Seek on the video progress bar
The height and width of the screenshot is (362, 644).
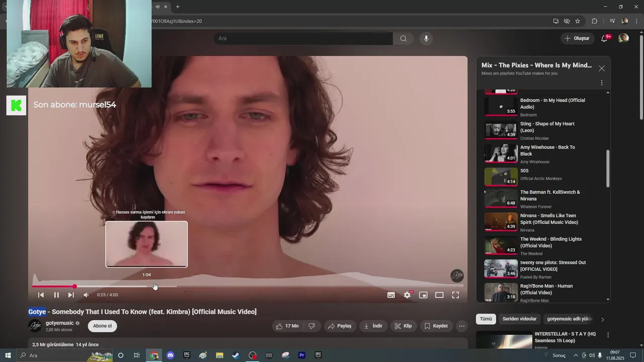point(248,287)
